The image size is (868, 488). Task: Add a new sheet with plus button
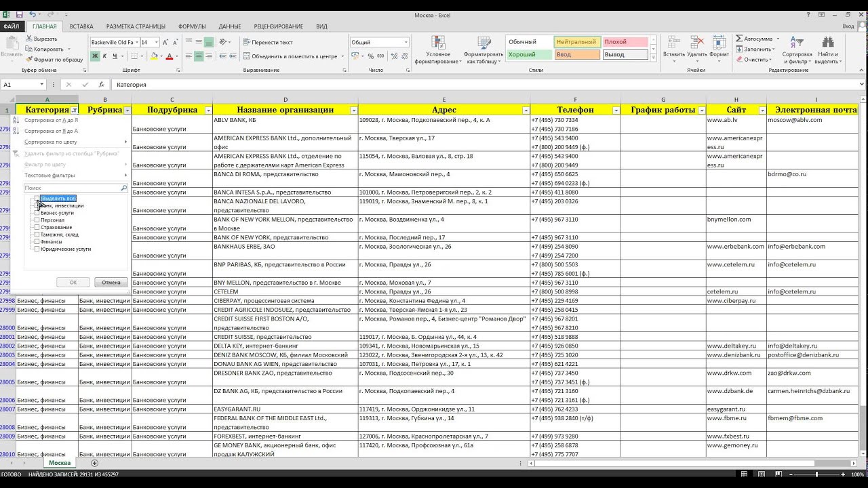tap(94, 463)
